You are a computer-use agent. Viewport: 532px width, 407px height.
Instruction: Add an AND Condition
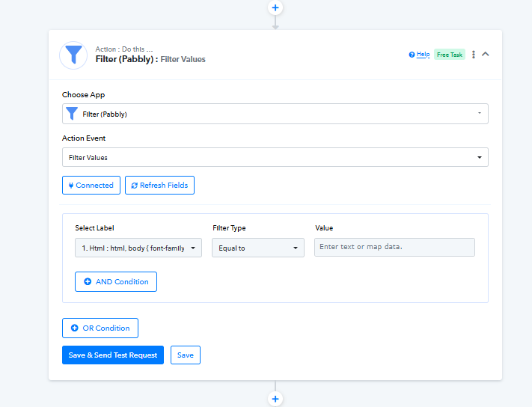point(116,282)
